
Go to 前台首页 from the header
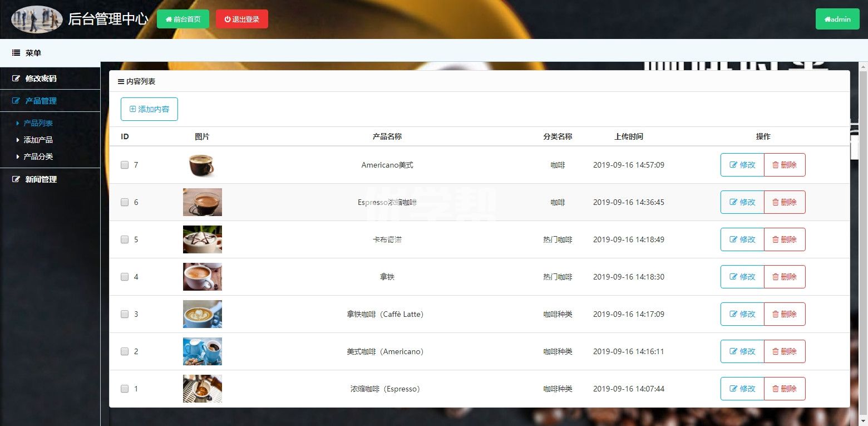click(183, 19)
